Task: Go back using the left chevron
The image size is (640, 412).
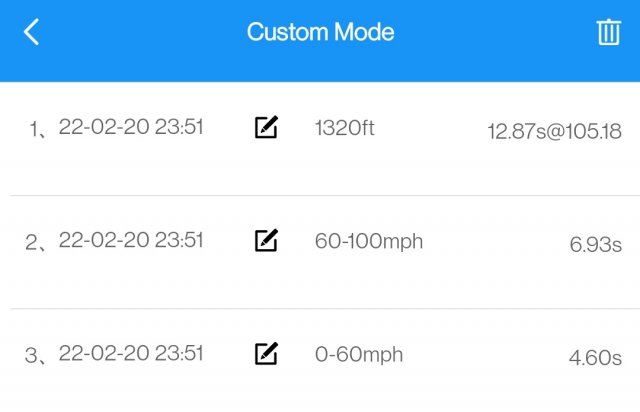Action: pyautogui.click(x=31, y=32)
